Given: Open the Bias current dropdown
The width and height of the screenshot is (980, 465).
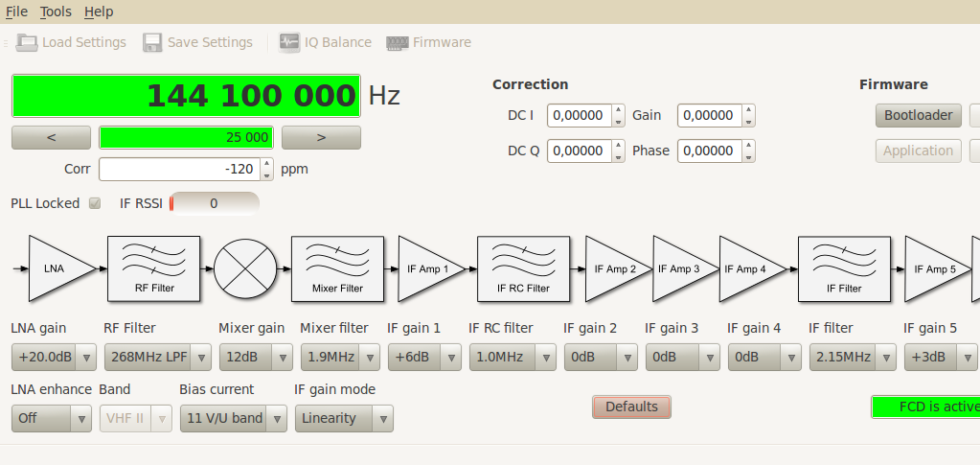Looking at the screenshot, I should [233, 418].
